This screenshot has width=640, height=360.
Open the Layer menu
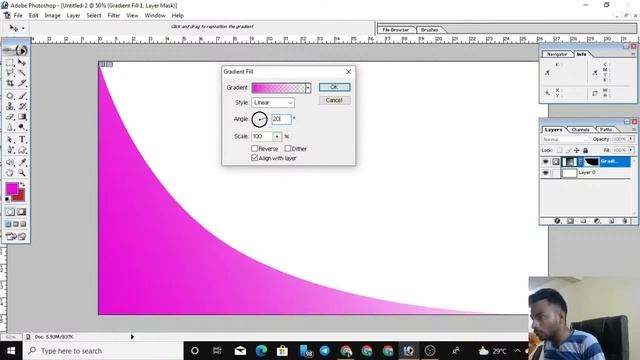click(73, 15)
